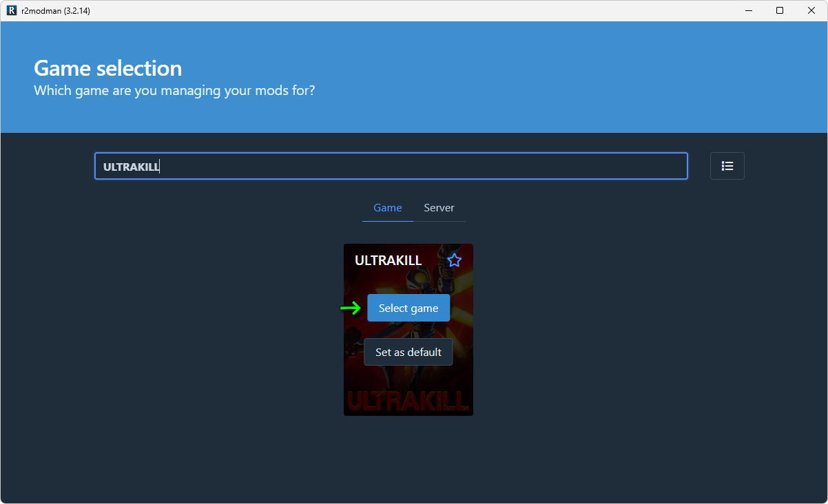This screenshot has width=828, height=504.
Task: Switch to the Game tab
Action: pyautogui.click(x=387, y=208)
